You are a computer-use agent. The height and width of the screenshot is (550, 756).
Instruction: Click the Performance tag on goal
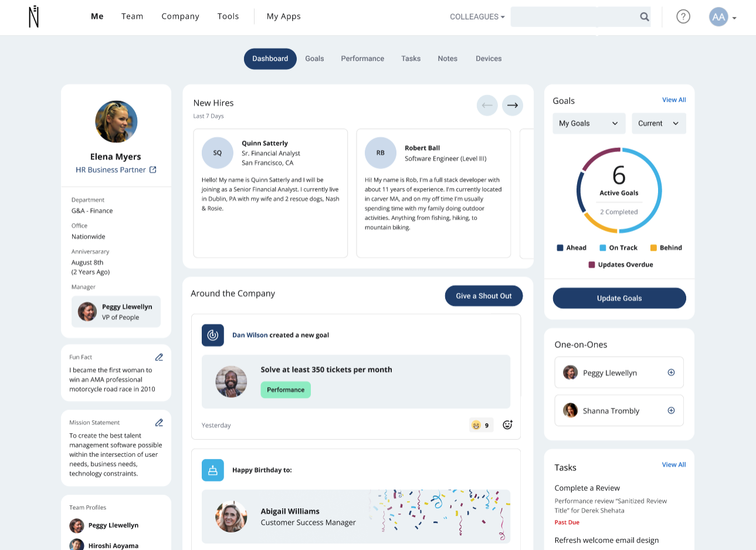[286, 390]
